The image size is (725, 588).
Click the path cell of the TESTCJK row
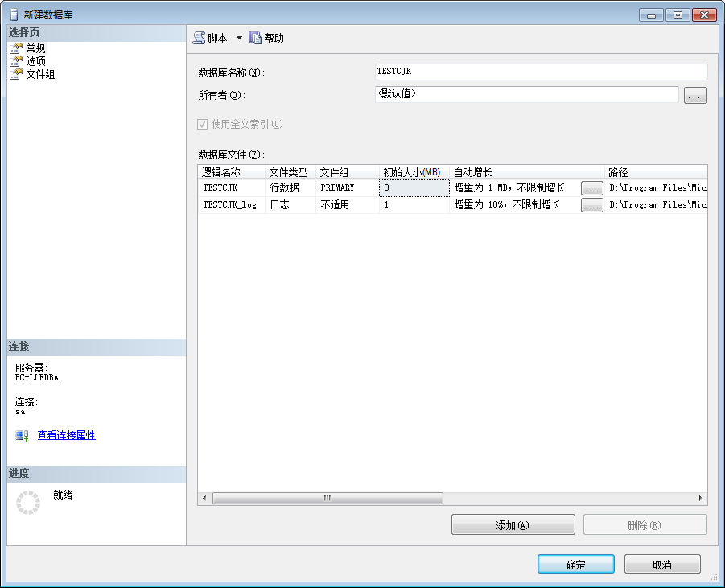[656, 187]
